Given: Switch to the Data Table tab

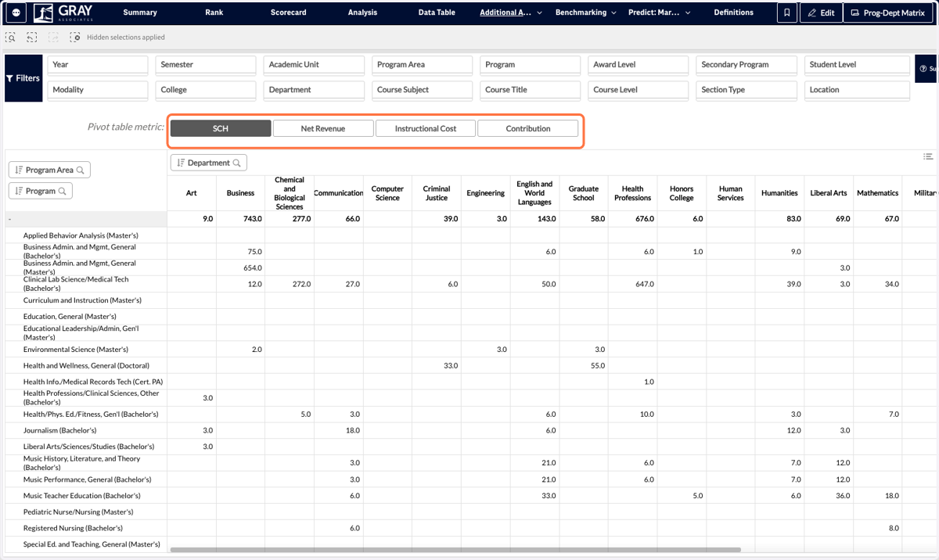Looking at the screenshot, I should [437, 13].
